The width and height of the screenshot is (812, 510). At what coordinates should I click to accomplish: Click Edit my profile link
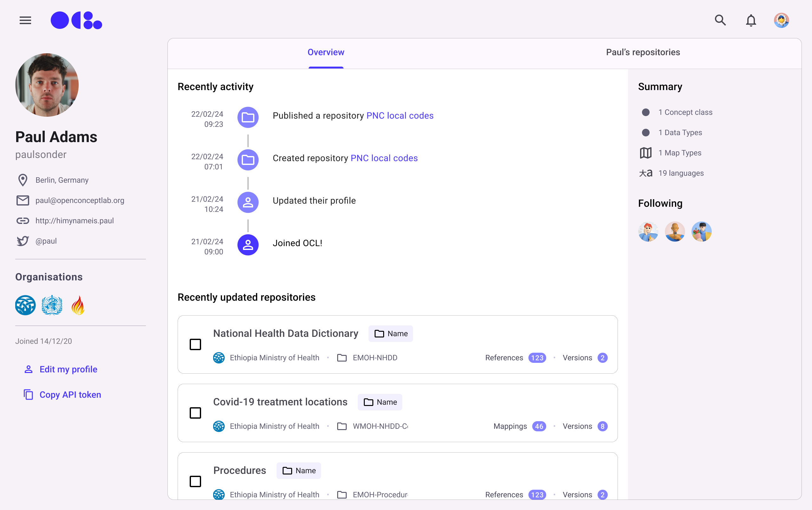tap(68, 369)
